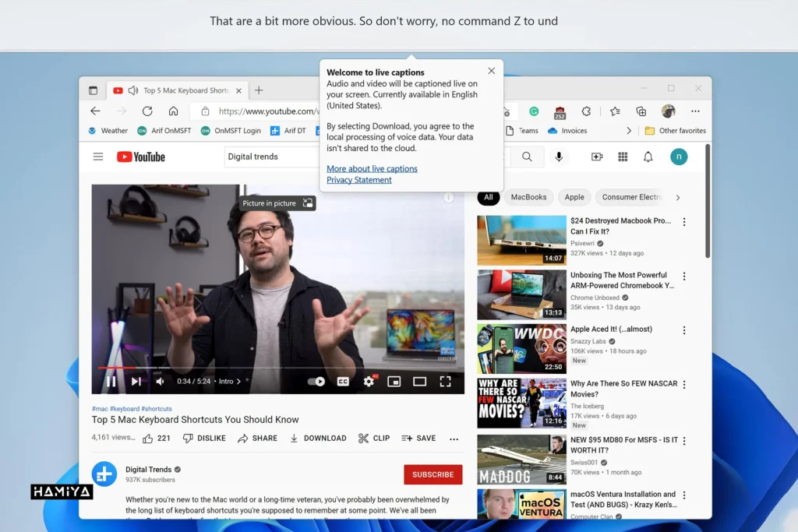
Task: Skip to the next video
Action: coord(136,382)
